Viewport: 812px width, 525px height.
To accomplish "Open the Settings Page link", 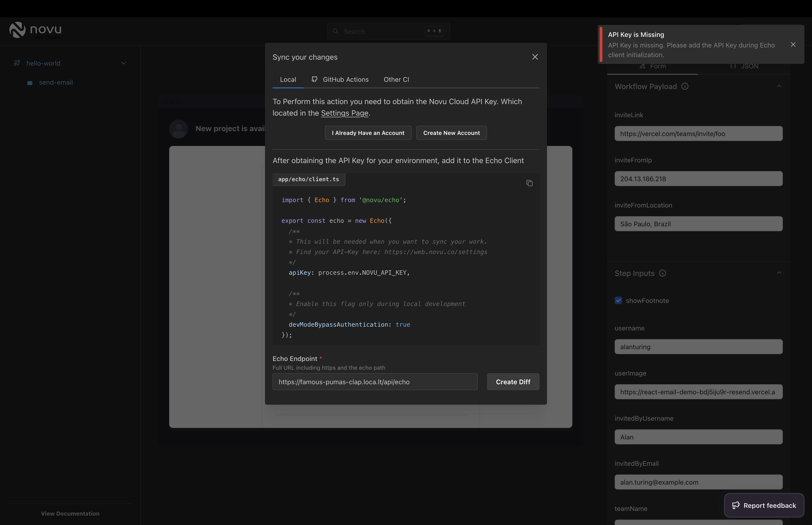I will (344, 113).
